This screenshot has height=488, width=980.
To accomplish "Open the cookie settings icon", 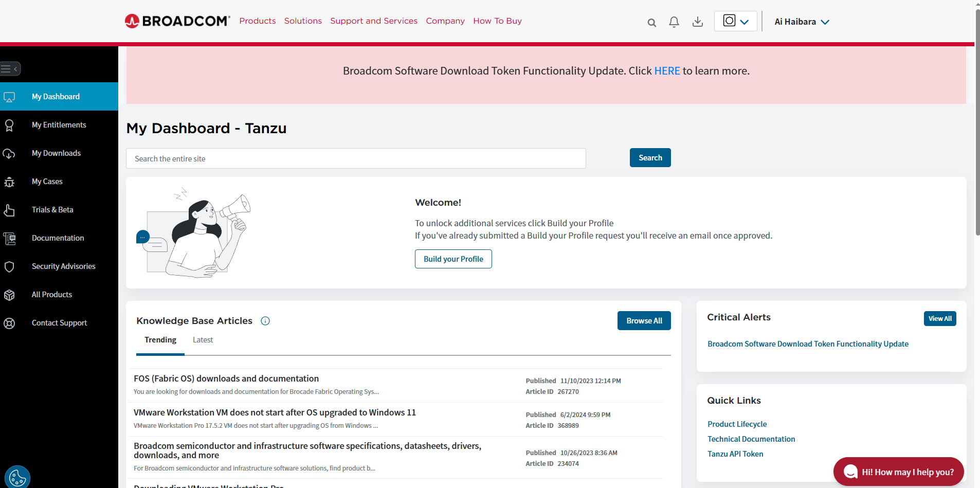I will tap(17, 477).
